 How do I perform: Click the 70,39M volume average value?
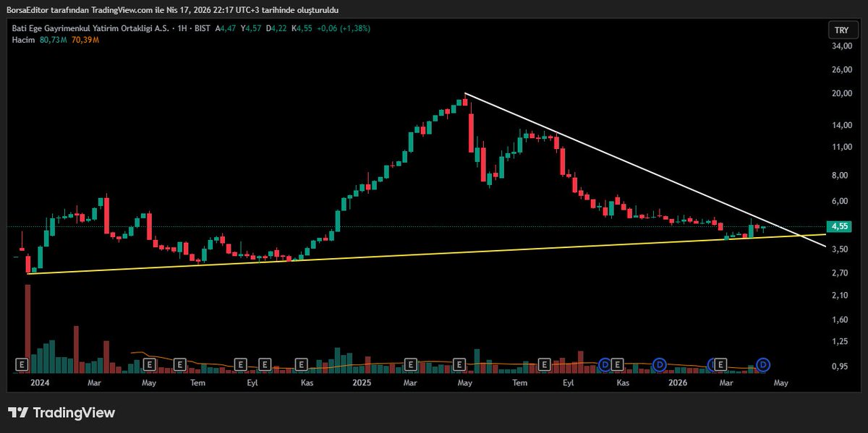[x=84, y=40]
